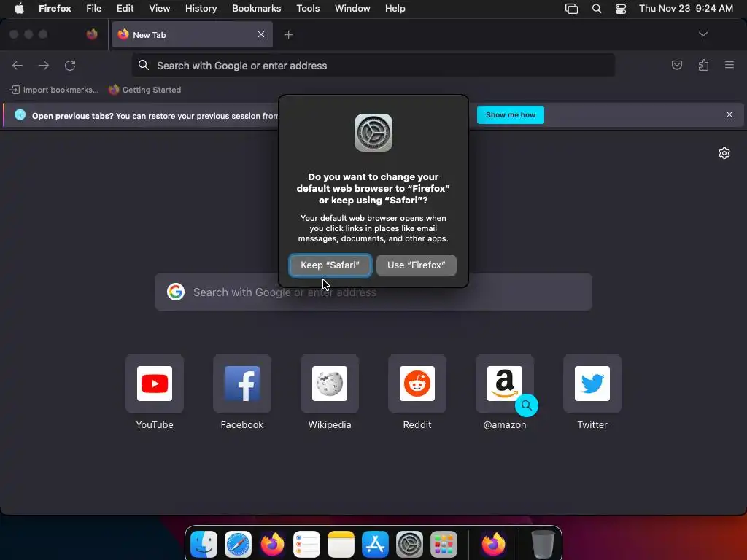Open Launchpad from the Dock

pos(444,544)
